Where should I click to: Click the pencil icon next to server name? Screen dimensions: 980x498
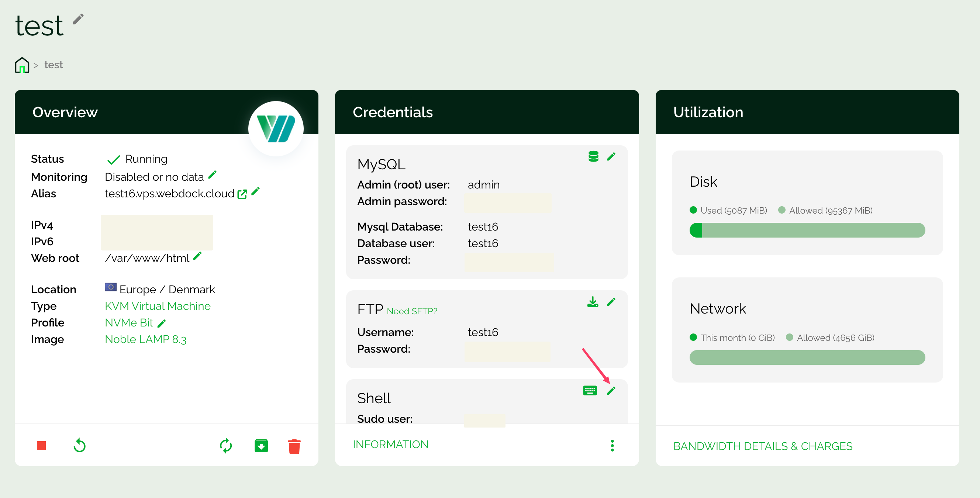tap(78, 19)
